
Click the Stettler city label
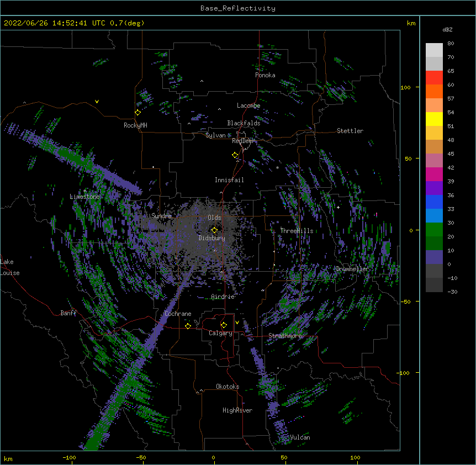(x=350, y=131)
